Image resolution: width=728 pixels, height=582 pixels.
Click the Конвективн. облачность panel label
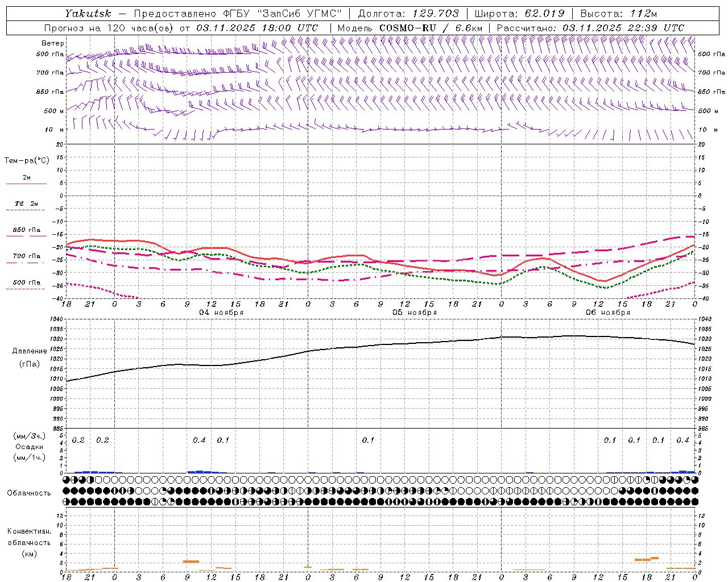pos(29,542)
